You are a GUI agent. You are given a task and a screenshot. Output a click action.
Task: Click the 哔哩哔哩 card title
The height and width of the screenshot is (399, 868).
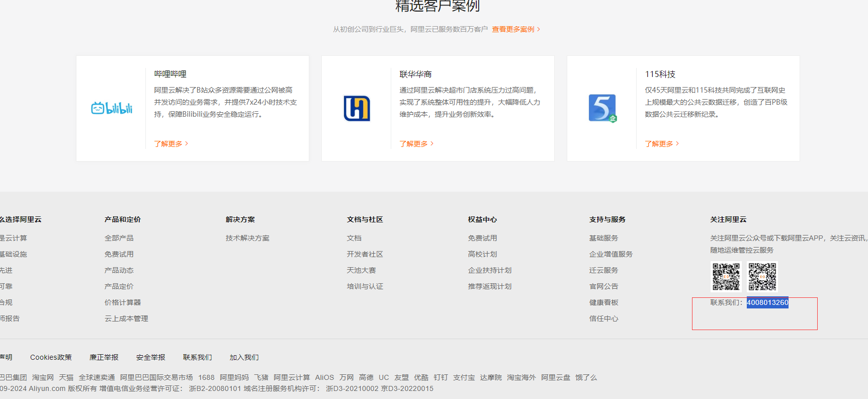click(170, 74)
